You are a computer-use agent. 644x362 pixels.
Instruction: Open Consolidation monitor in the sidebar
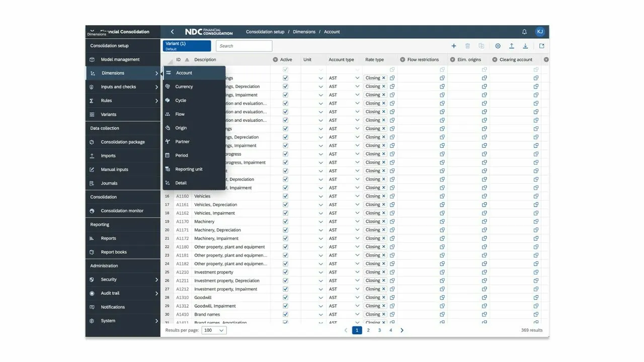[x=122, y=211]
